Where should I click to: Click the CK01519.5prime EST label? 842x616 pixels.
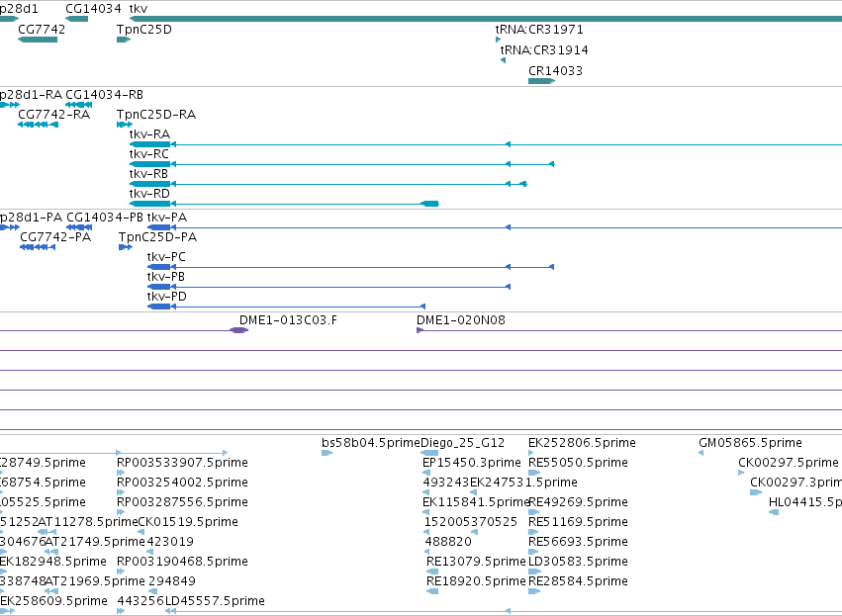point(188,522)
